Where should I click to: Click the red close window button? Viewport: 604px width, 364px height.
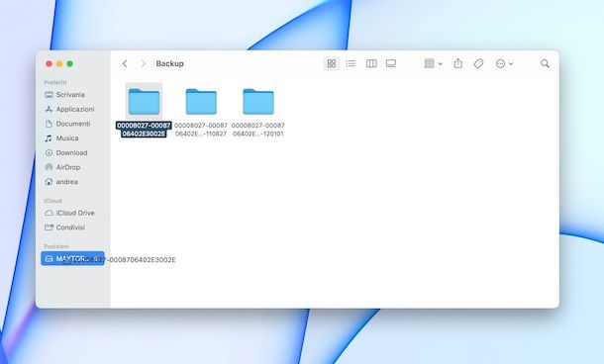point(49,64)
